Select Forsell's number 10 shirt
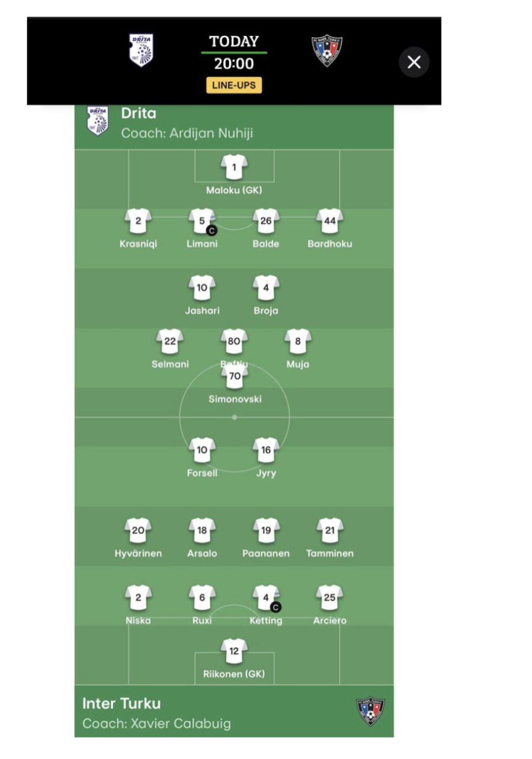Image resolution: width=532 pixels, height=759 pixels. [202, 450]
